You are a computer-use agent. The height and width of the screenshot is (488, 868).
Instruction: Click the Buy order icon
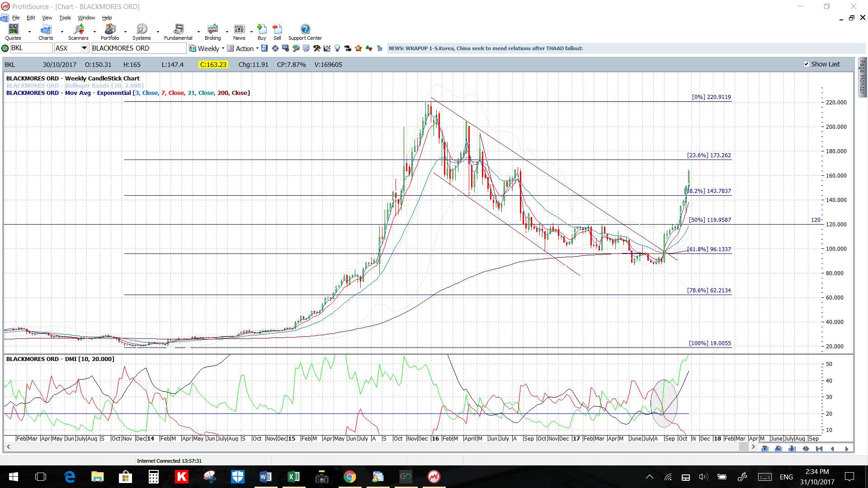point(262,32)
